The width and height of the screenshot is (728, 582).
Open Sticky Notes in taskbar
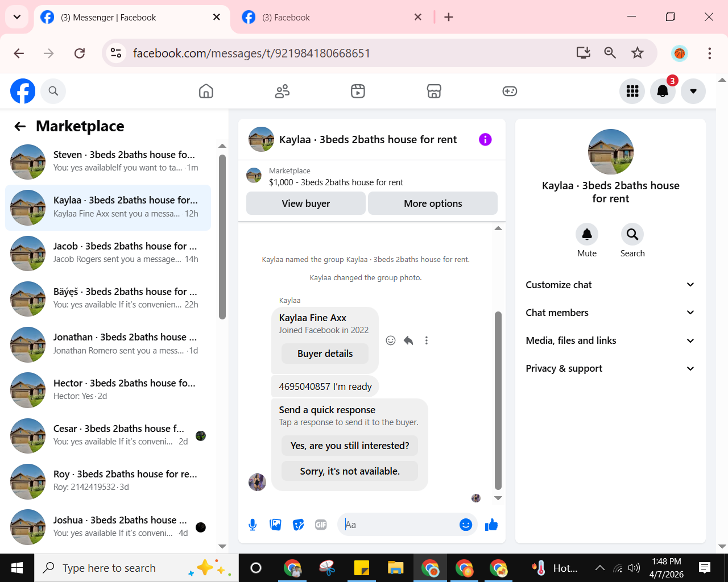click(362, 568)
